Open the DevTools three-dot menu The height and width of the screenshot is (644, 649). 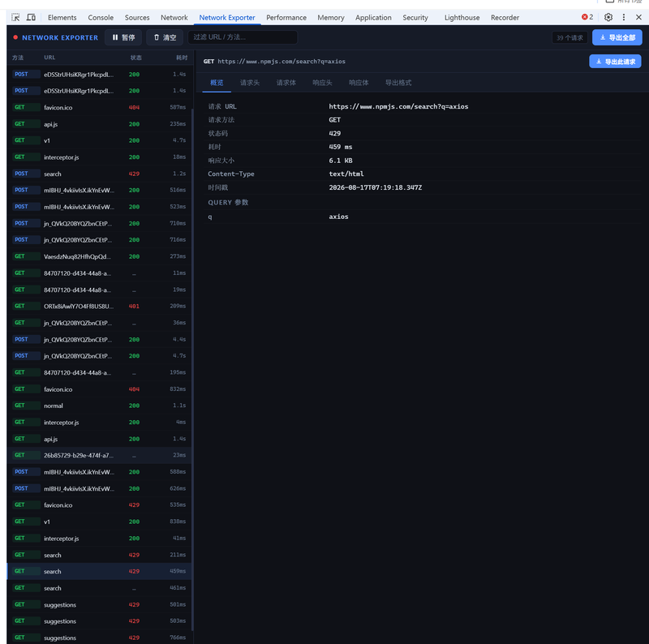point(624,17)
